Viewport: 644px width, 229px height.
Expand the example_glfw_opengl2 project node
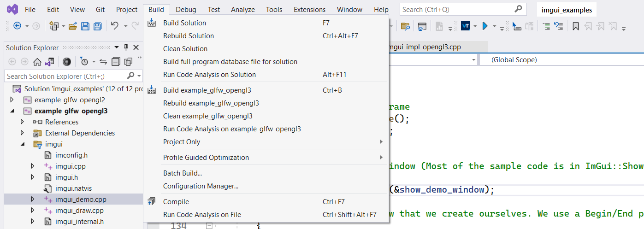tap(12, 100)
